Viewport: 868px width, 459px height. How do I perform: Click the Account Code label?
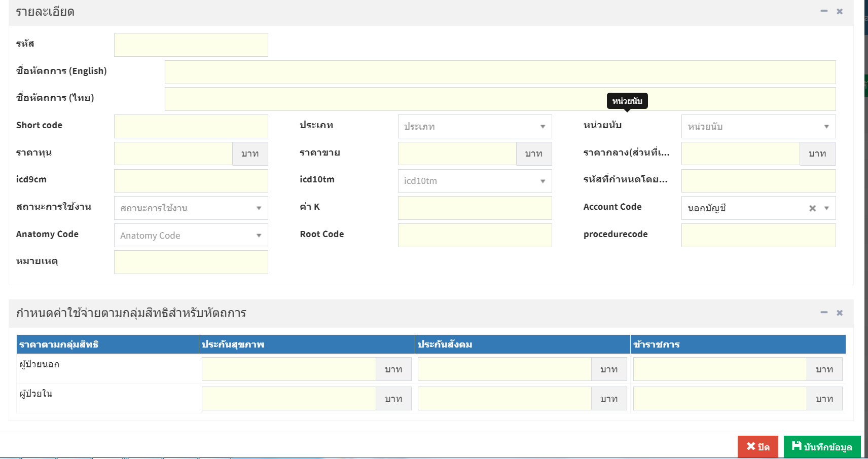coord(612,207)
